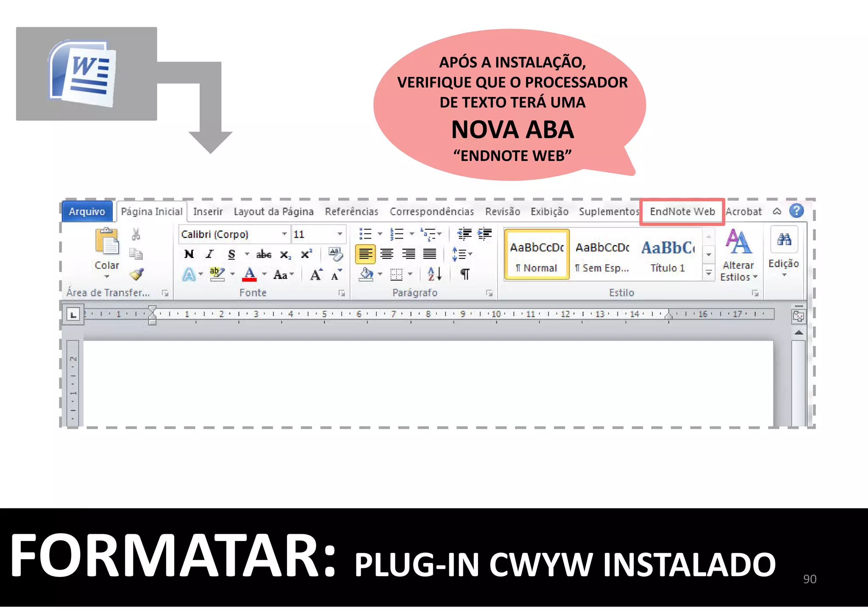Minimize the ribbon with caret icon

(777, 211)
